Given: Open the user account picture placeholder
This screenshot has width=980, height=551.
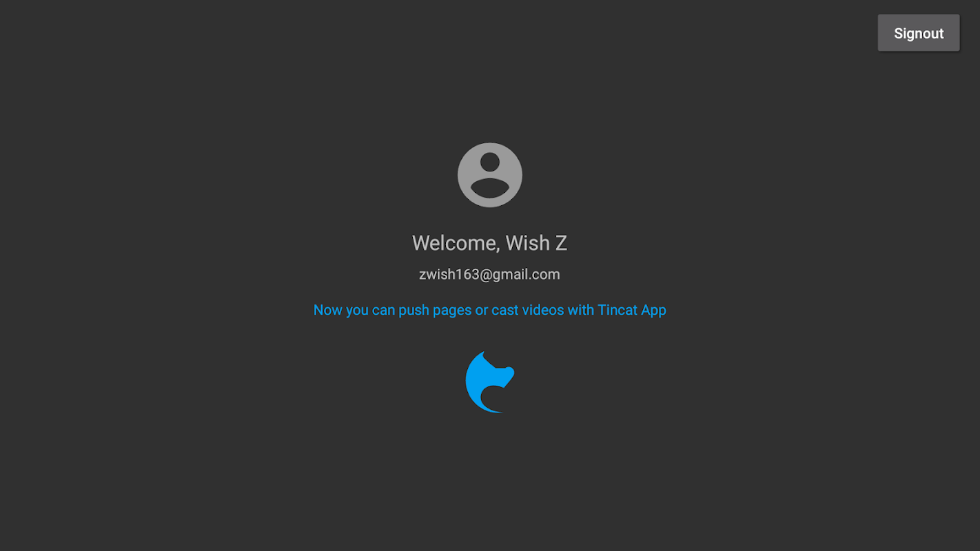Looking at the screenshot, I should (490, 175).
